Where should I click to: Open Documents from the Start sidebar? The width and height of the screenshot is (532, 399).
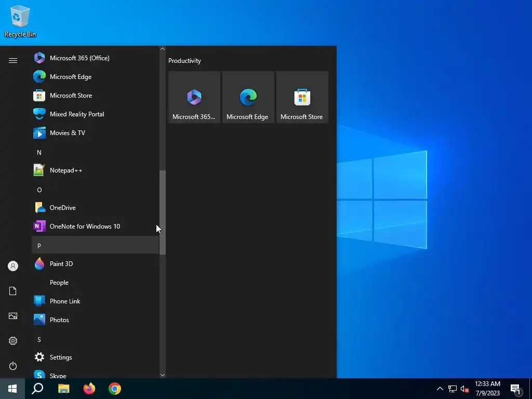(13, 291)
